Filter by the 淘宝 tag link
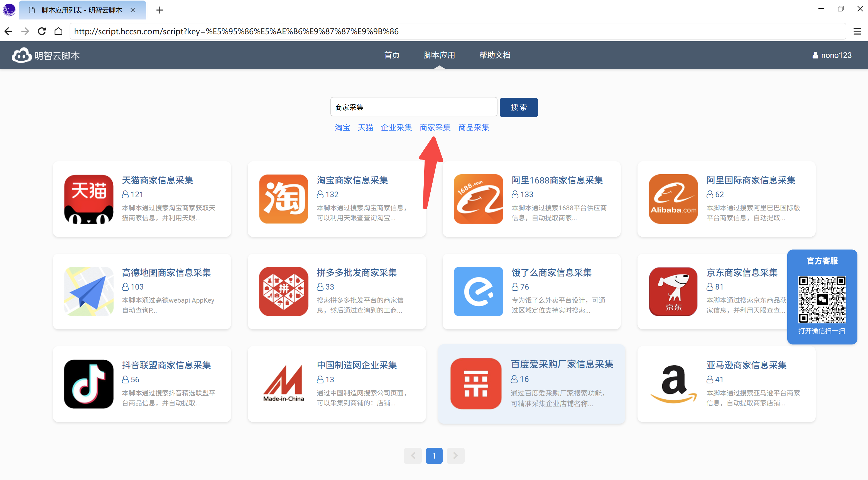This screenshot has height=480, width=868. click(x=342, y=128)
